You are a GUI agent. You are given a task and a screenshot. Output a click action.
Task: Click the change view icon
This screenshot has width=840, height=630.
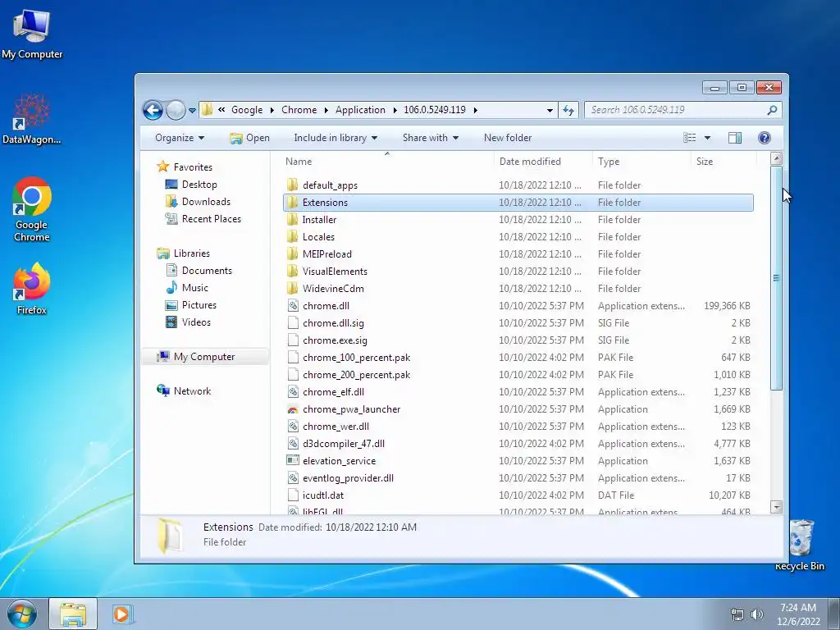tap(690, 138)
